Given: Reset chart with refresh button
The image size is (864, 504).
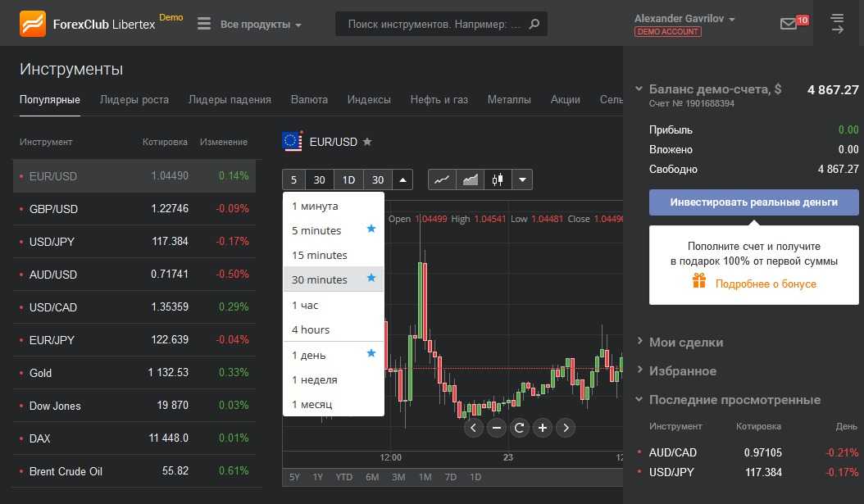Looking at the screenshot, I should point(519,428).
